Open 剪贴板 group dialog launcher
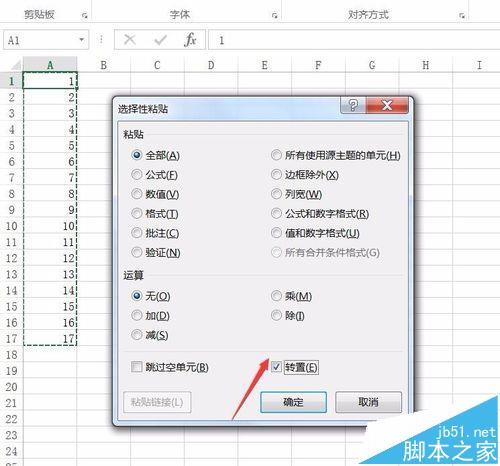 pyautogui.click(x=85, y=15)
